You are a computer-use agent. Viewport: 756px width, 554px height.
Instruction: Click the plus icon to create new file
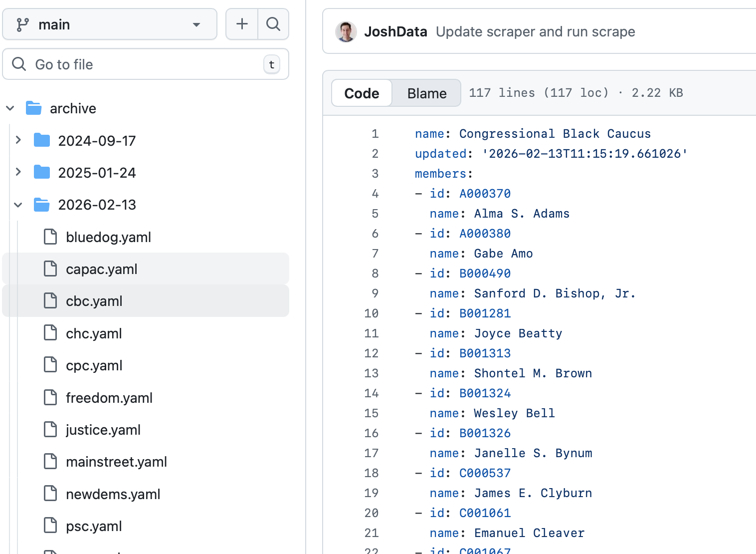241,24
